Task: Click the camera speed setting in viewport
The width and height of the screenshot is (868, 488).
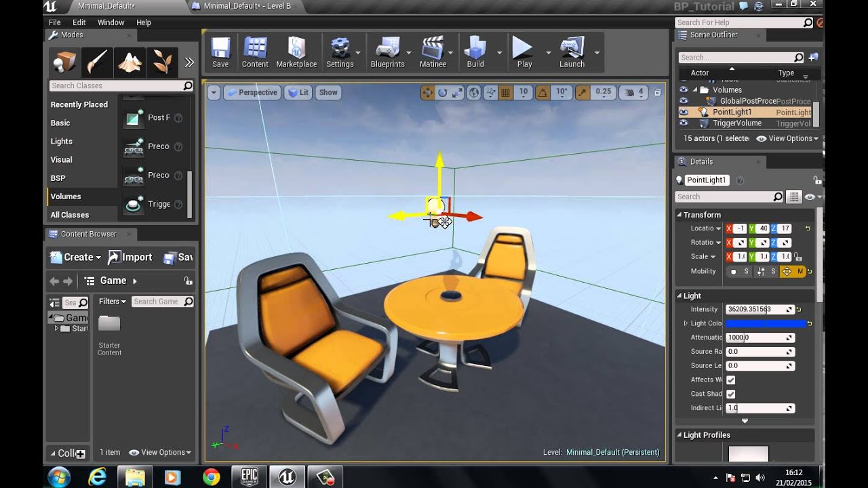Action: click(633, 92)
